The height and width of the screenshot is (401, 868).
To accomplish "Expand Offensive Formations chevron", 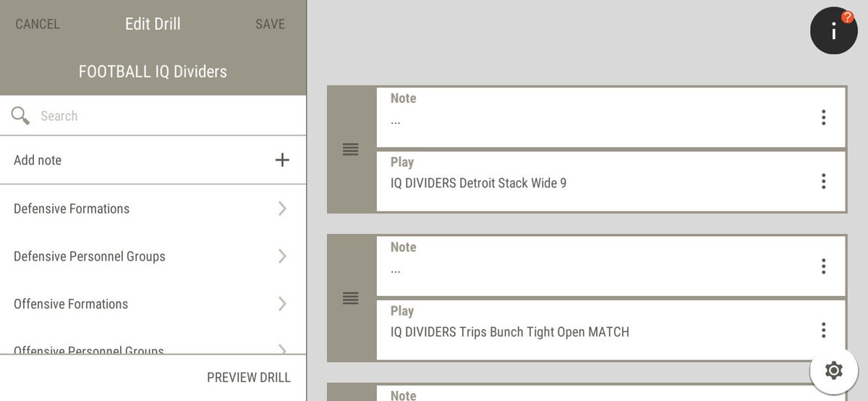I will tap(282, 304).
